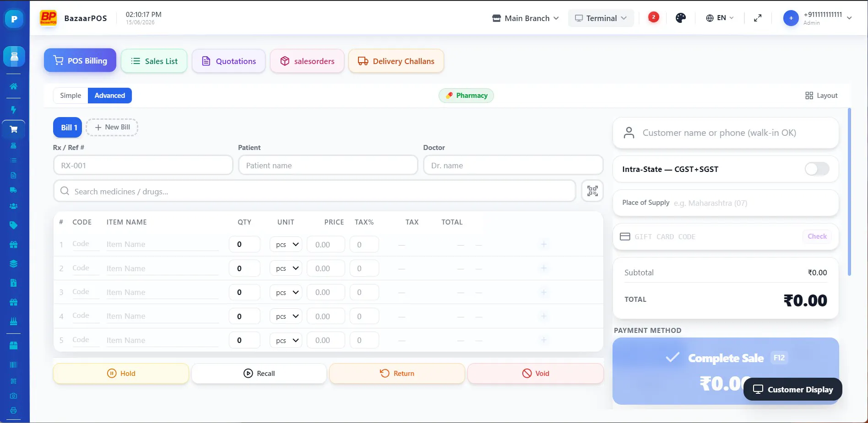
Task: Open the camera sidebar icon
Action: (x=14, y=396)
